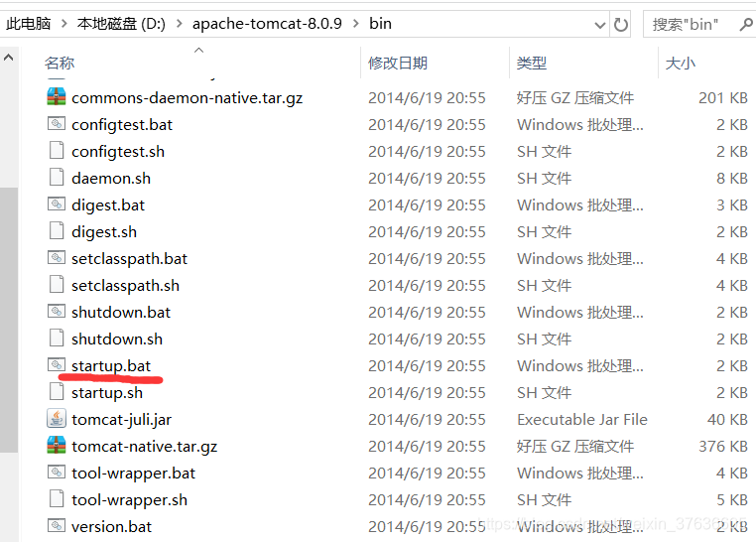Sort files by 类型 column
Screen dimensions: 756x542
click(532, 64)
